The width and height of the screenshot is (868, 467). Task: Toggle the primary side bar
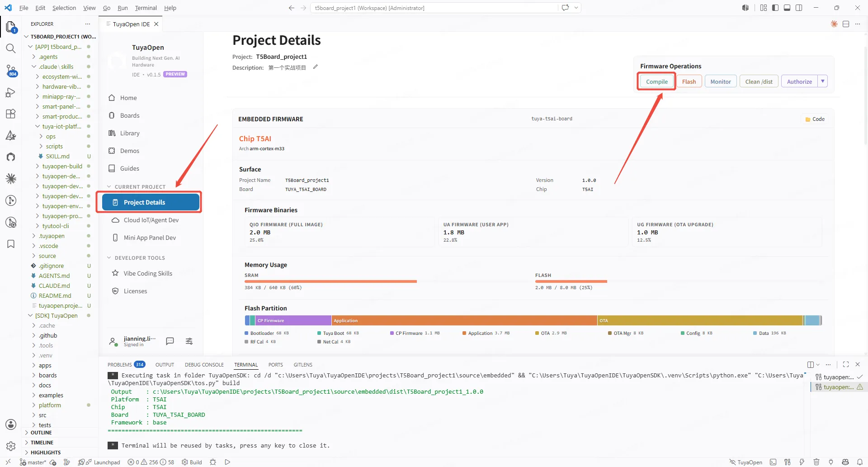pos(775,8)
